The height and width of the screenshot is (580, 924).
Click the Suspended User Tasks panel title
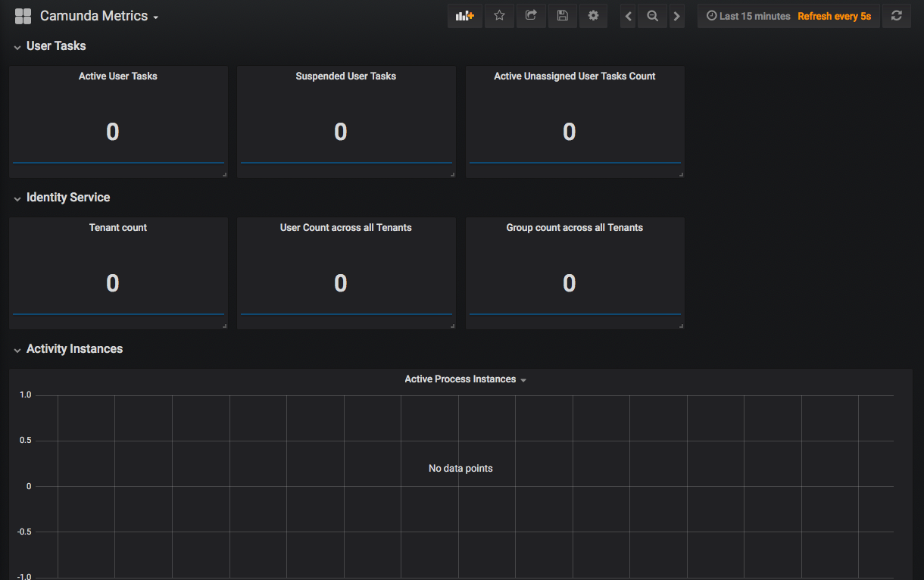(x=346, y=76)
